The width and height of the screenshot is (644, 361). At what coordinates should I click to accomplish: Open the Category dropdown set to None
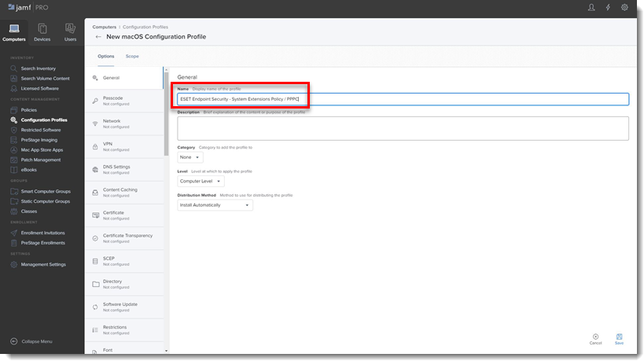(190, 157)
